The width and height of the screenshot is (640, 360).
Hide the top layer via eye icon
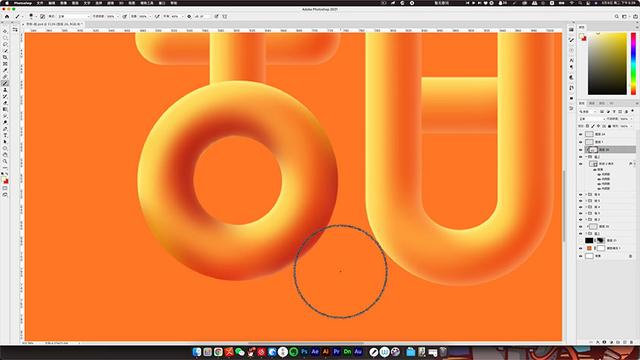point(581,134)
